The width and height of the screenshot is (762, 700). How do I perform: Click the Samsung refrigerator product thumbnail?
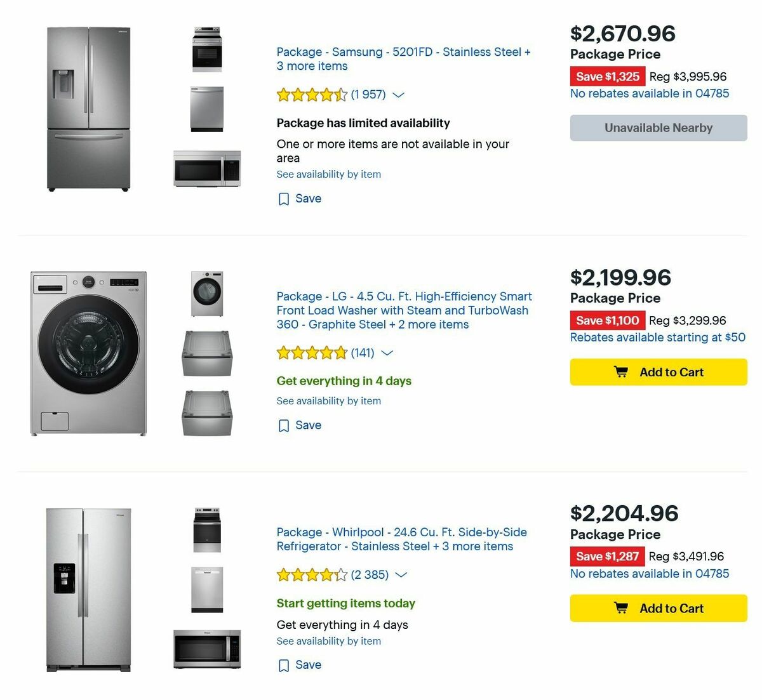[x=88, y=108]
